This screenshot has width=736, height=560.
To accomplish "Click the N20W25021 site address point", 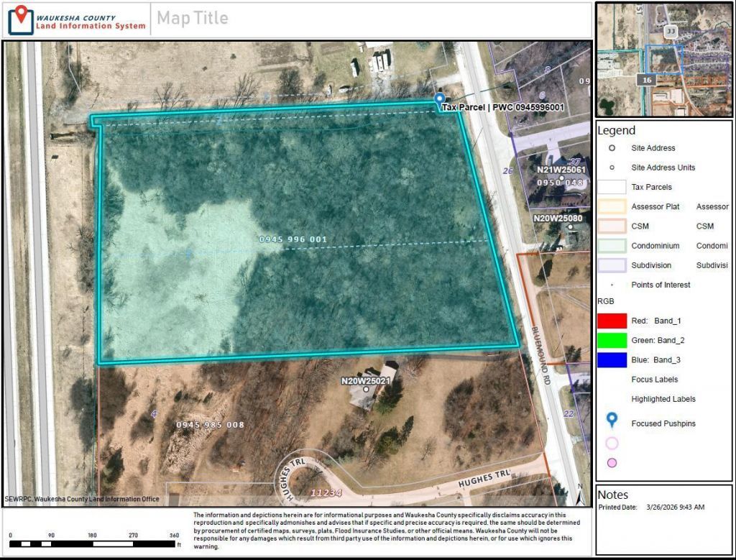I will pos(367,389).
